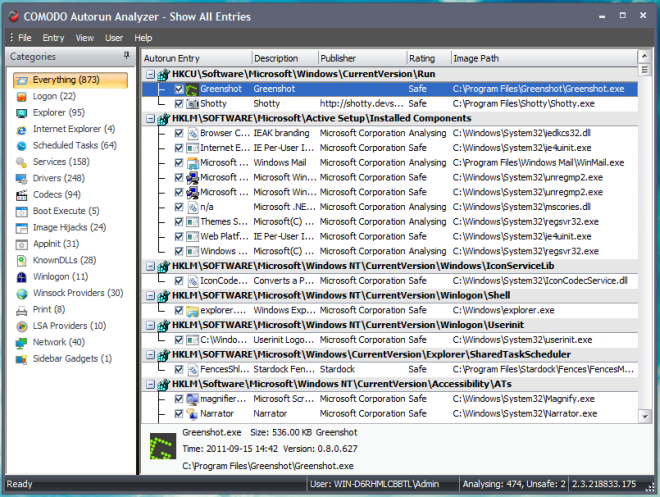Click the Image Hijacks icon
The image size is (660, 497).
pos(22,228)
